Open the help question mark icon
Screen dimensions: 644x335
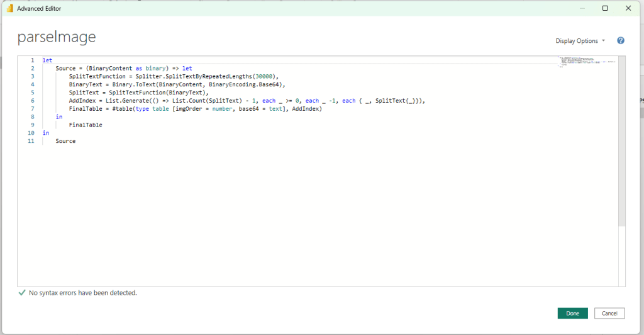pyautogui.click(x=621, y=41)
